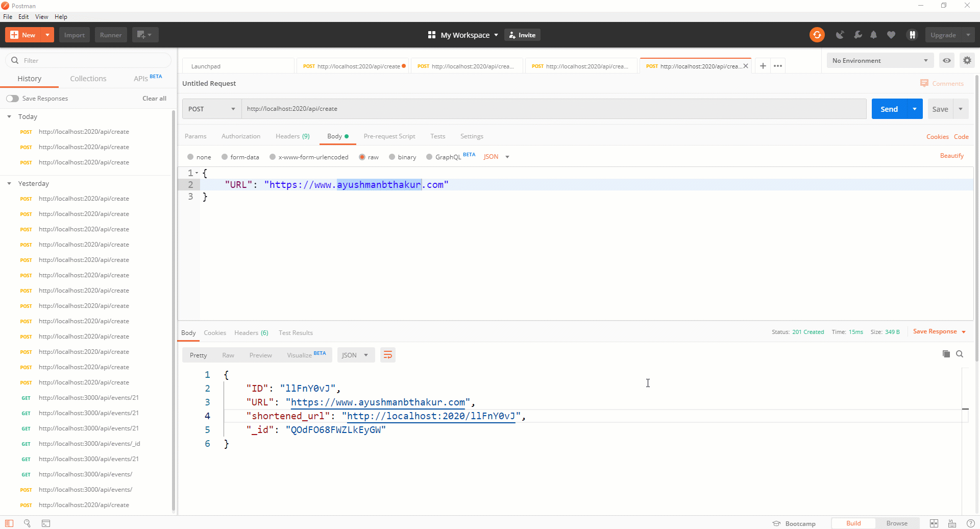Add a new request tab with plus icon
Screen dimensions: 980x529
click(x=763, y=66)
